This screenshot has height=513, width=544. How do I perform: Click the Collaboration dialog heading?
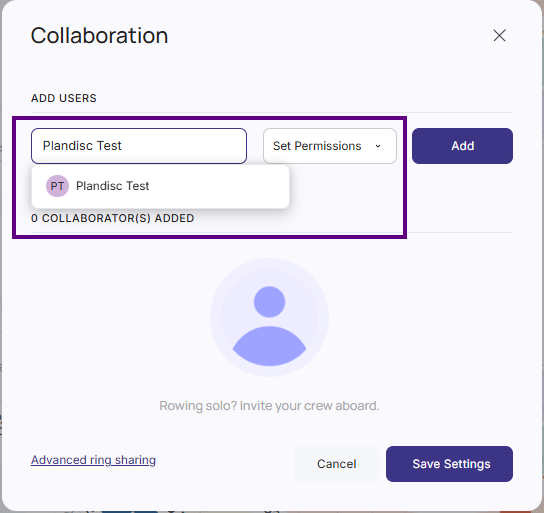[99, 35]
